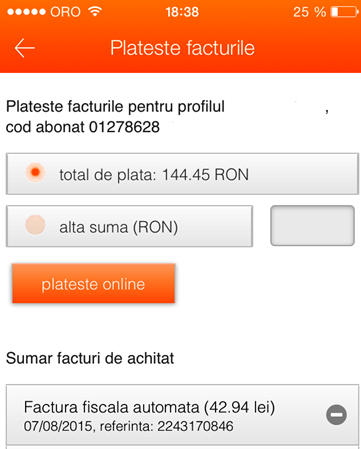Focus the custom amount input box

(x=312, y=226)
